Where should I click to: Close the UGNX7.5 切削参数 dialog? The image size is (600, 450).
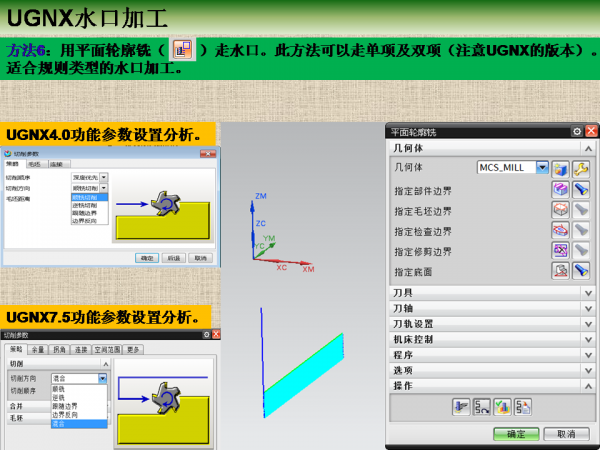click(x=216, y=334)
